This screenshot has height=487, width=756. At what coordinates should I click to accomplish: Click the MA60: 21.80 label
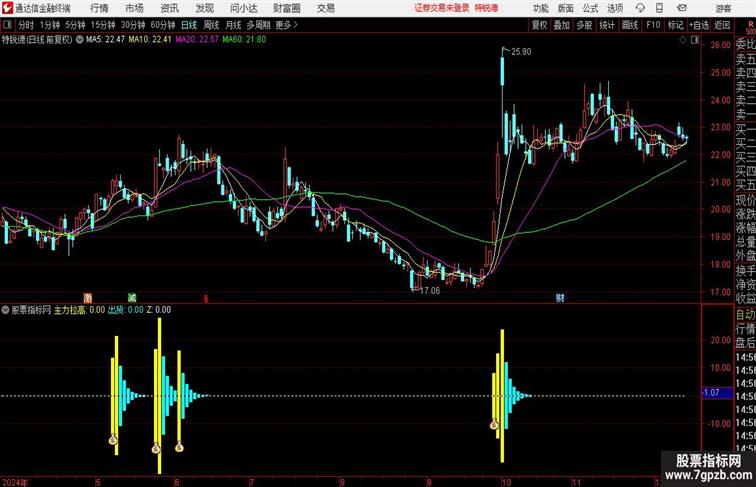tap(244, 40)
